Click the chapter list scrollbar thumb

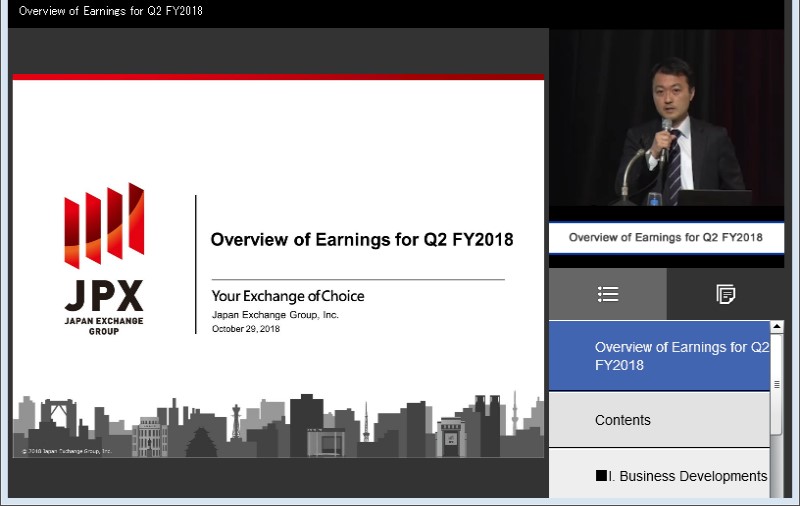tap(777, 384)
